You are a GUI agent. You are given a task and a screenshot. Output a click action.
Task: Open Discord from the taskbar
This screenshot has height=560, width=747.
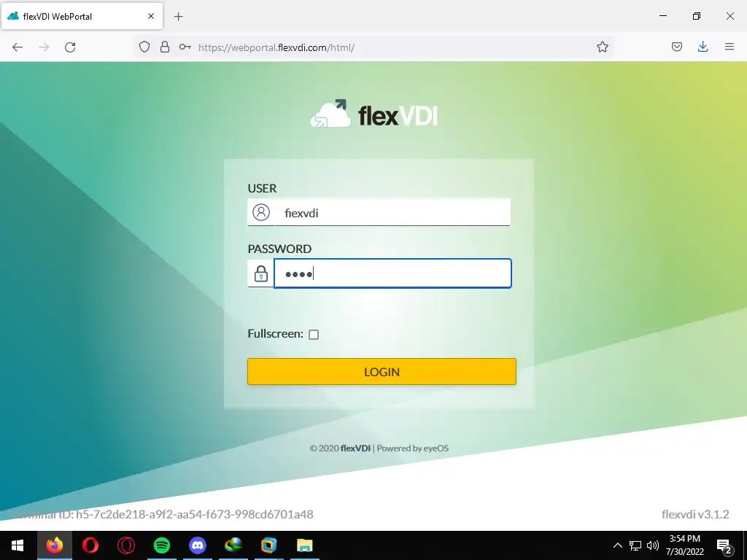click(x=197, y=545)
